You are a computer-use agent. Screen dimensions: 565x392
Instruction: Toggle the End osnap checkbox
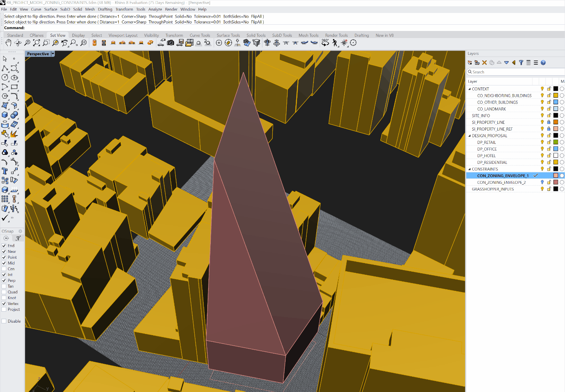click(x=4, y=246)
